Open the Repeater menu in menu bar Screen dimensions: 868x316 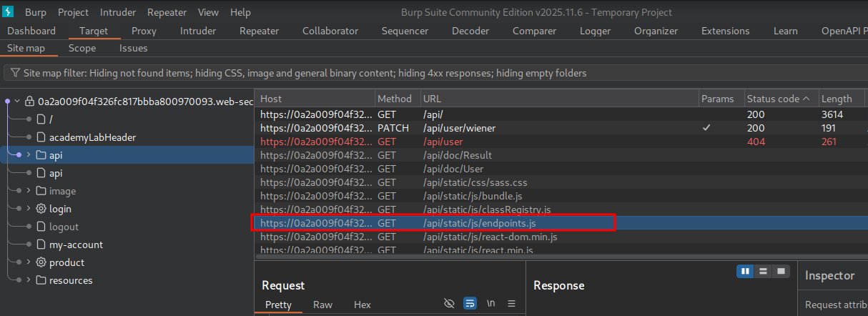tap(167, 12)
